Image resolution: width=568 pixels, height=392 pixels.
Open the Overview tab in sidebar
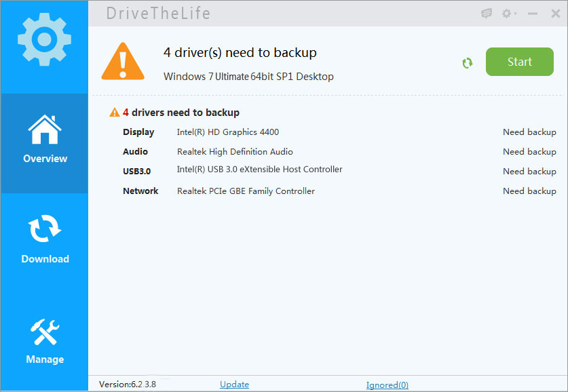[x=44, y=143]
